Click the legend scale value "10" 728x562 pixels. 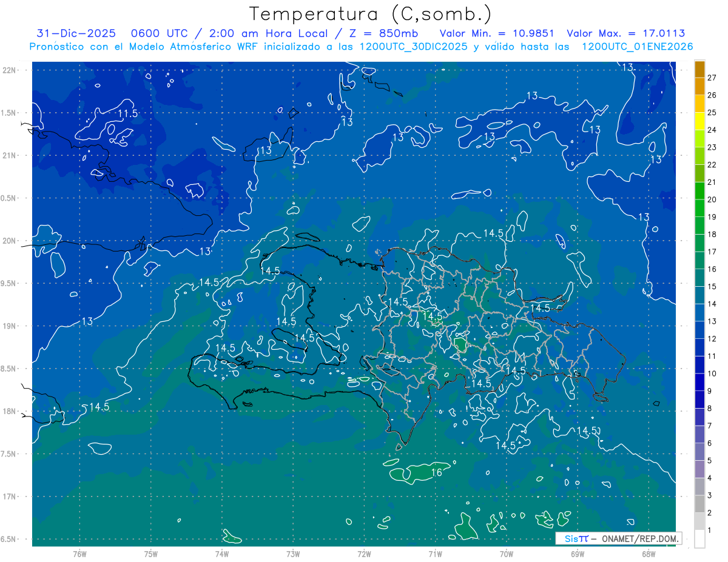[712, 373]
